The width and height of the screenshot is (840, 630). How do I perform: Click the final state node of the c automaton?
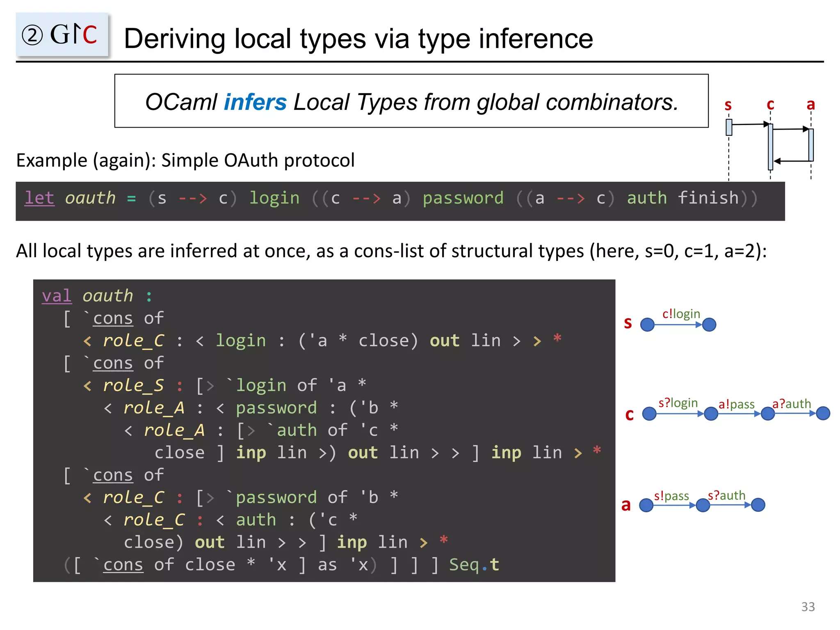pos(823,413)
